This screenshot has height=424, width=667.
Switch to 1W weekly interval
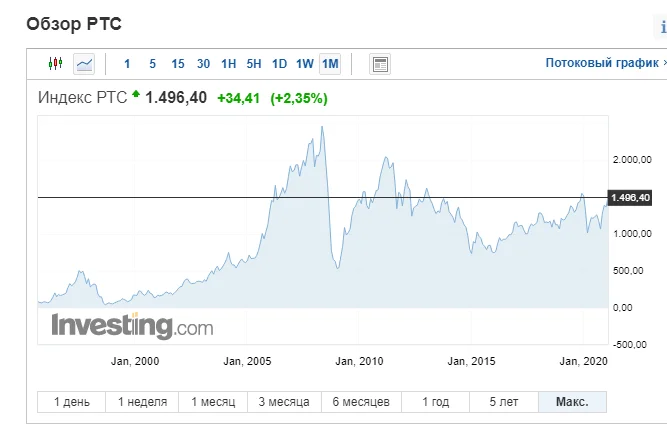click(x=305, y=64)
